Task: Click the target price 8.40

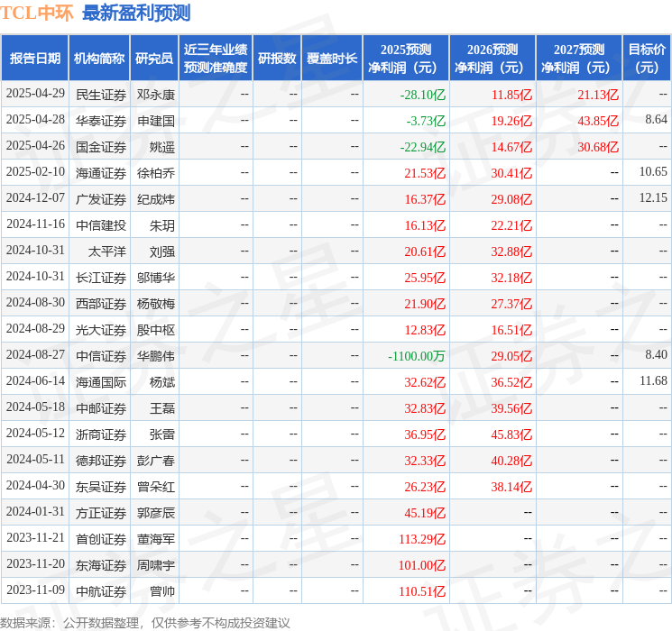Action: 656,354
